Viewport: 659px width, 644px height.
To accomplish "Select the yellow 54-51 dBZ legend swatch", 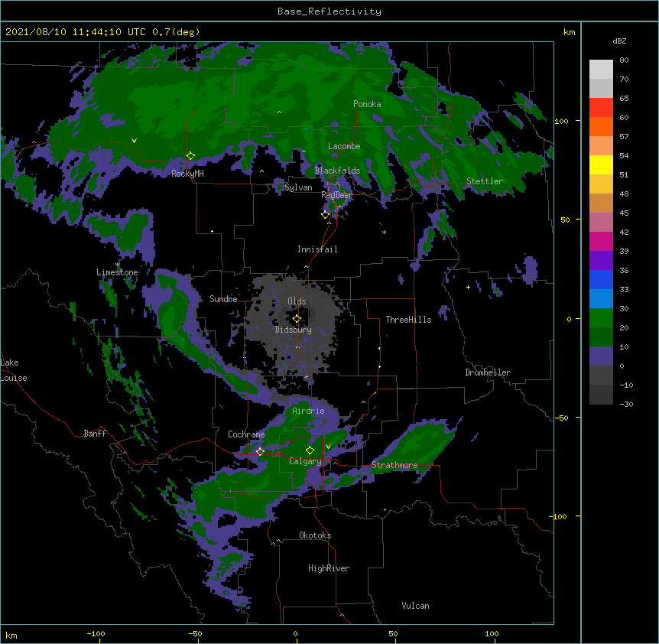I will pos(601,164).
